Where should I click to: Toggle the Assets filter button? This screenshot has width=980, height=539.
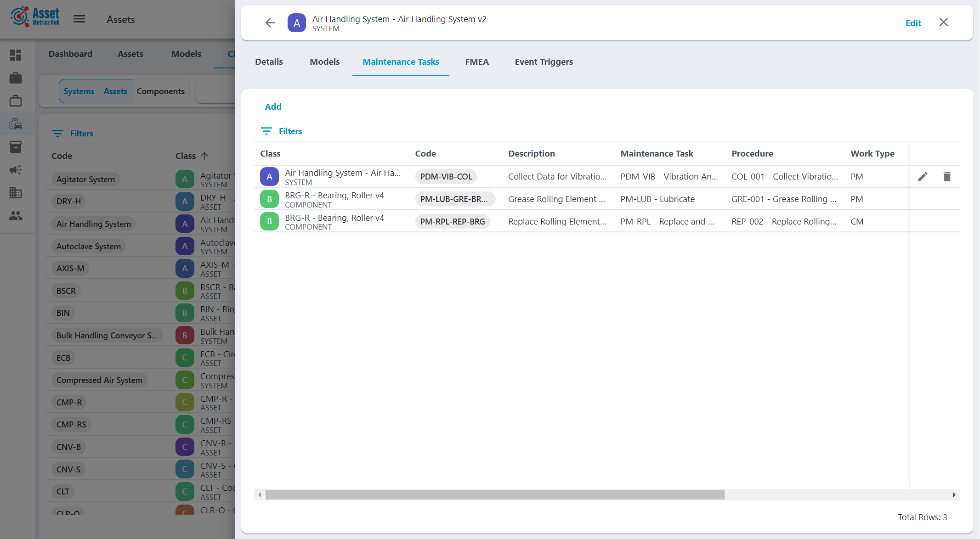point(115,91)
